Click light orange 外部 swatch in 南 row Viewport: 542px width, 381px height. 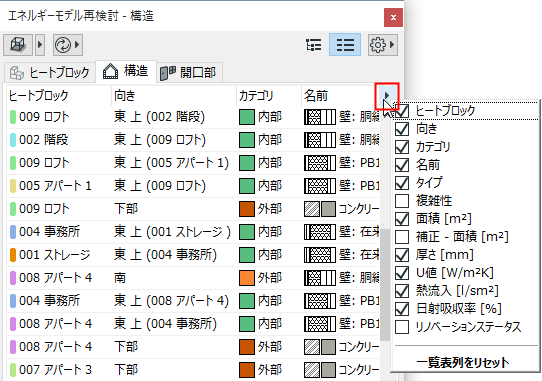[x=247, y=278]
